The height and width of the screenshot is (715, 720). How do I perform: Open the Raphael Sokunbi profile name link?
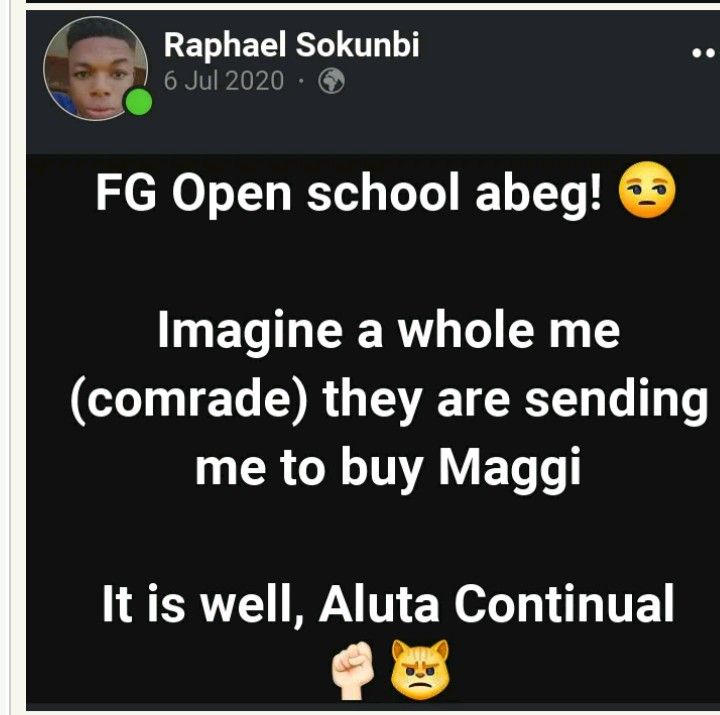point(292,45)
